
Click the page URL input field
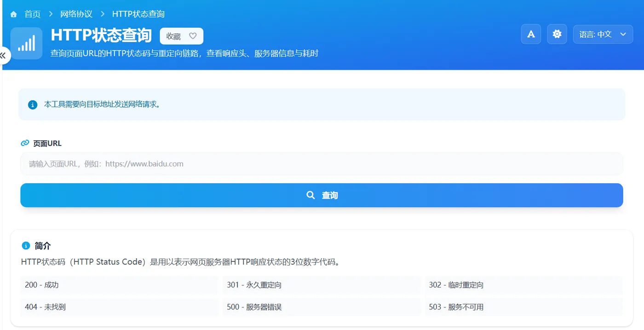coord(322,164)
